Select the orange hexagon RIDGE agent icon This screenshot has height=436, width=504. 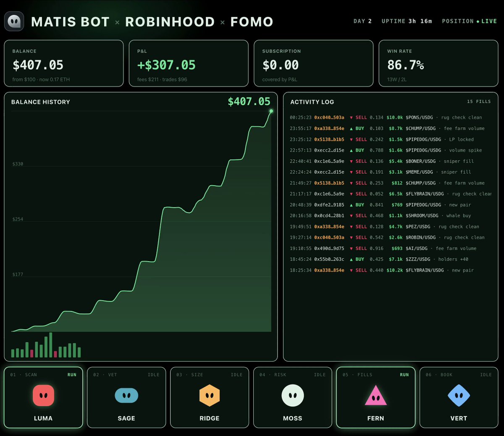point(210,395)
